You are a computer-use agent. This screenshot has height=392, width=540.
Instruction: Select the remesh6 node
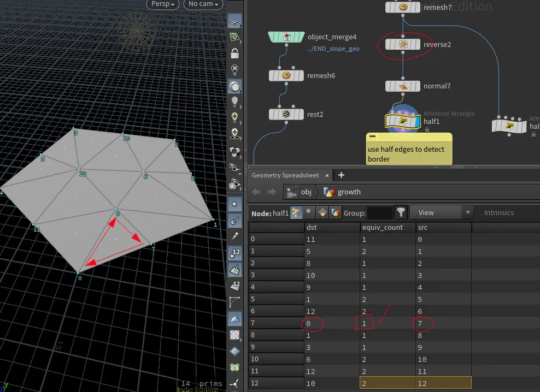coord(286,76)
